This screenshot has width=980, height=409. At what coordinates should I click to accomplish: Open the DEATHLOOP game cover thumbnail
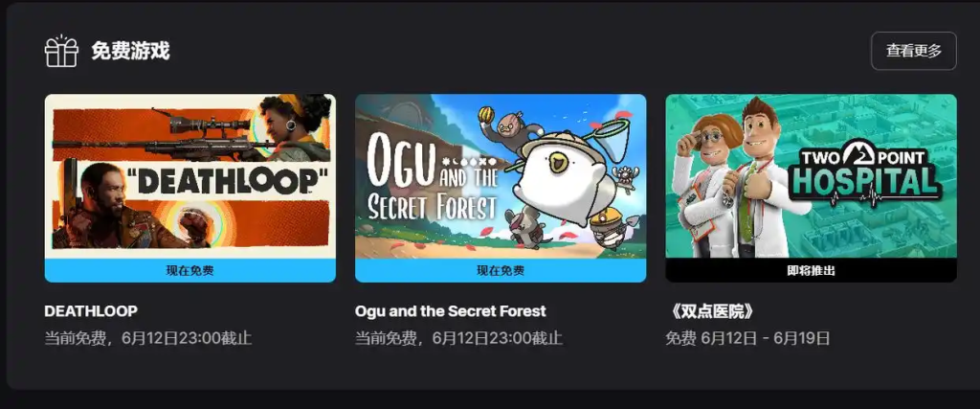(190, 176)
